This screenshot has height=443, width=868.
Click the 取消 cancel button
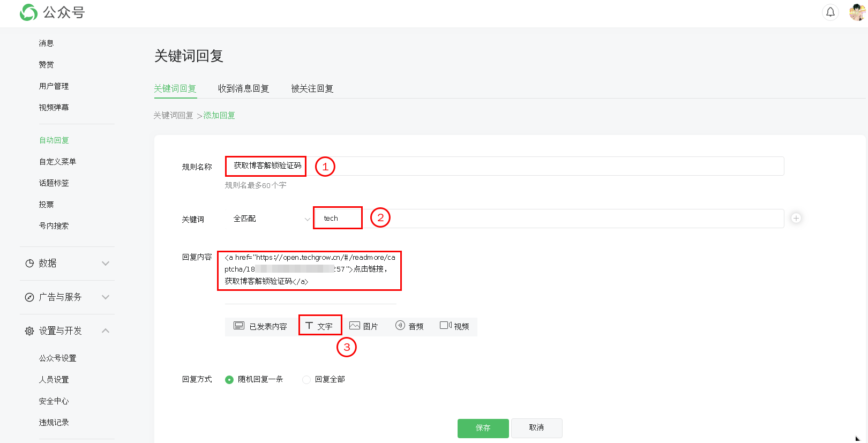click(x=536, y=427)
